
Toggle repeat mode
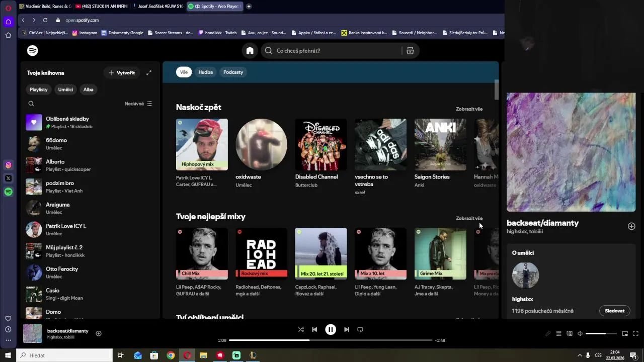(x=360, y=329)
